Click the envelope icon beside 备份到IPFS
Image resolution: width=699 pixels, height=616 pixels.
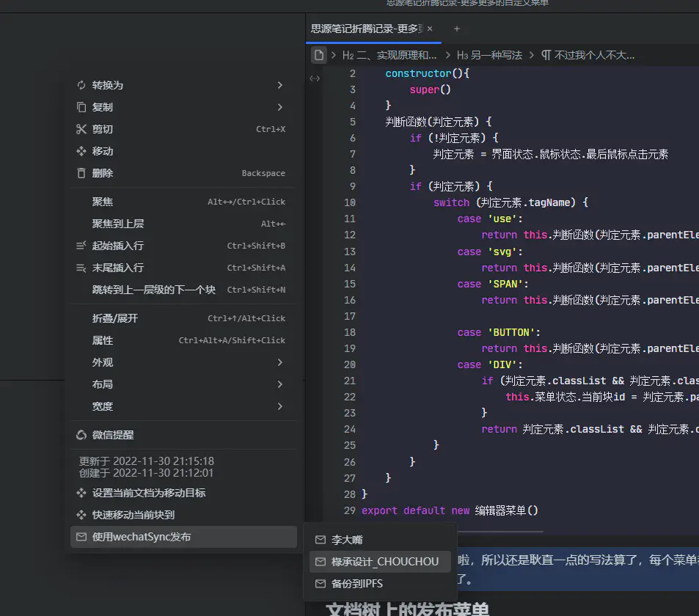click(320, 584)
